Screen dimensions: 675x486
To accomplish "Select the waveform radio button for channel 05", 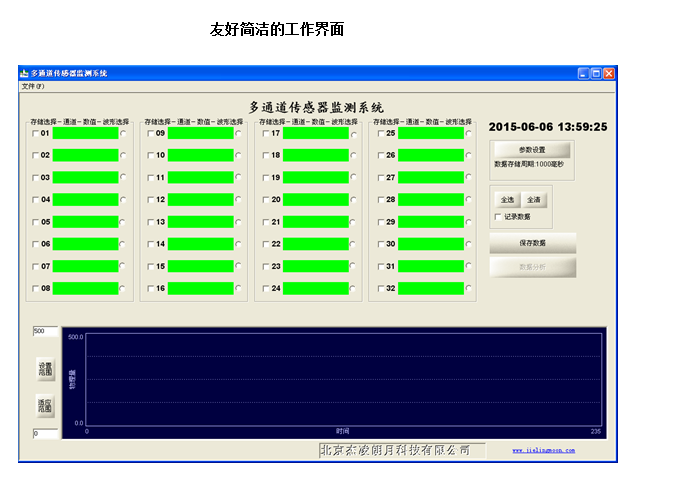I will [x=123, y=222].
